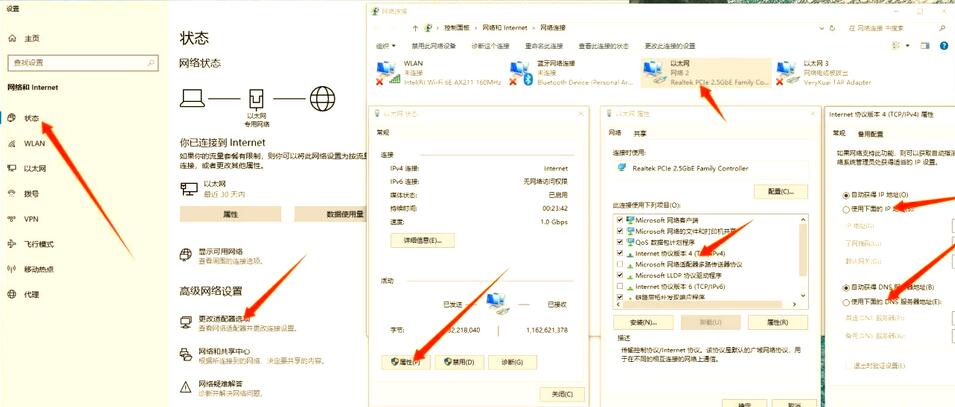Viewport: 955px width, 407px height.
Task: Select 使用下面的 IP 地址 radio button
Action: [x=845, y=209]
